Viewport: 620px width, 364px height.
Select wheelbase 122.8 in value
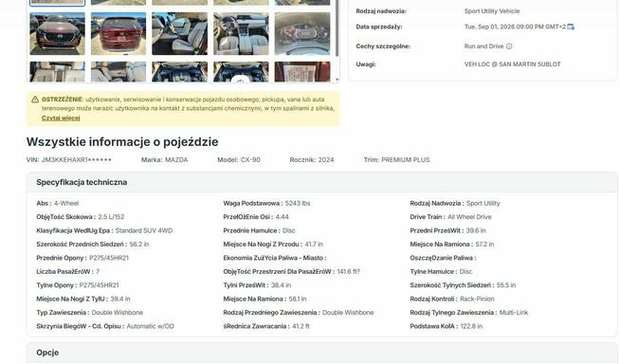coord(471,326)
